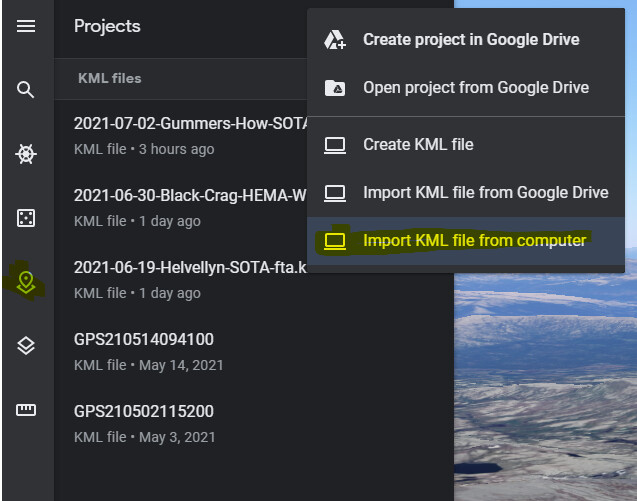
Task: Open Projects pin icon in sidebar
Action: 26,282
